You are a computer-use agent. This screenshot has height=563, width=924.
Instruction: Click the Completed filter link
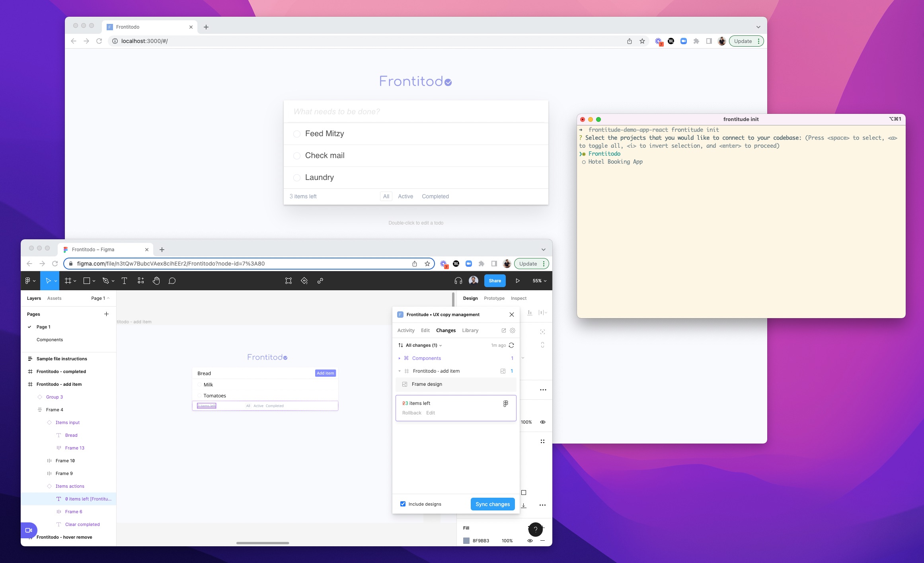[x=435, y=196]
